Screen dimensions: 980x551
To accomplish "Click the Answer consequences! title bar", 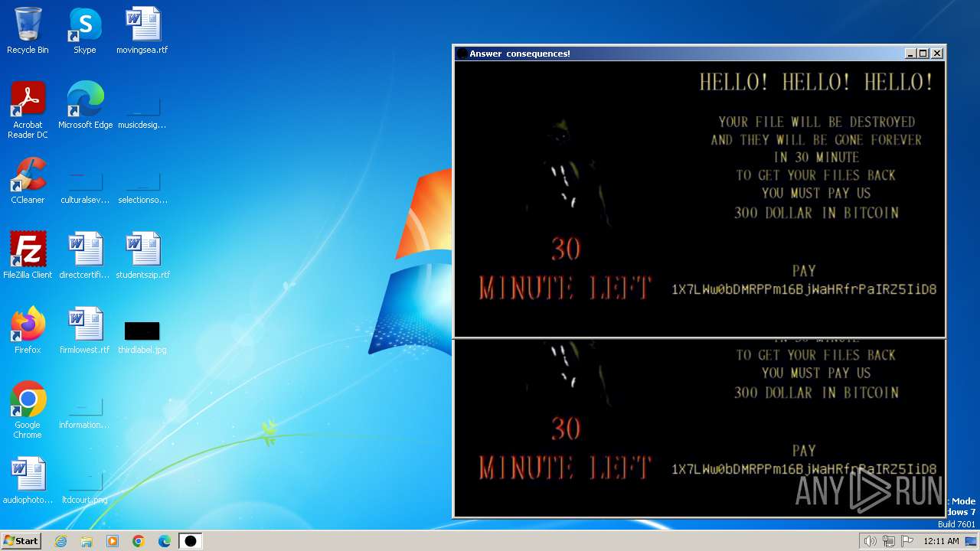I will point(678,54).
